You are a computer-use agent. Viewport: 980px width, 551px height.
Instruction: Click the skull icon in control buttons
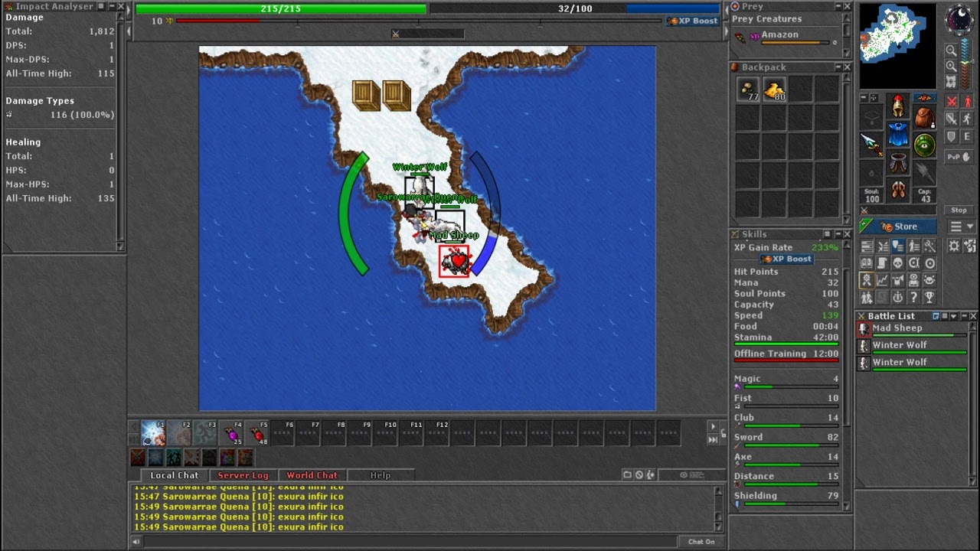898,263
